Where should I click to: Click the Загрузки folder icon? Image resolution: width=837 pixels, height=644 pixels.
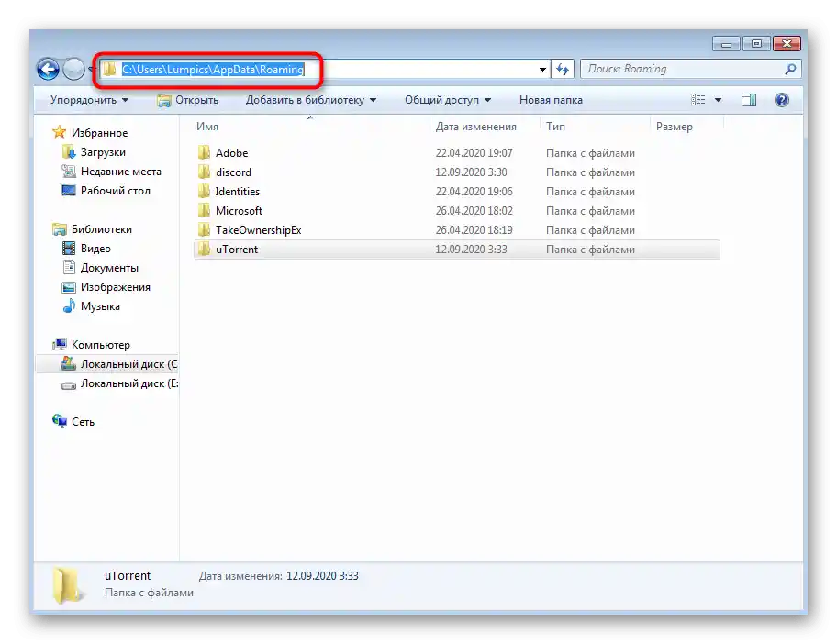coord(68,152)
